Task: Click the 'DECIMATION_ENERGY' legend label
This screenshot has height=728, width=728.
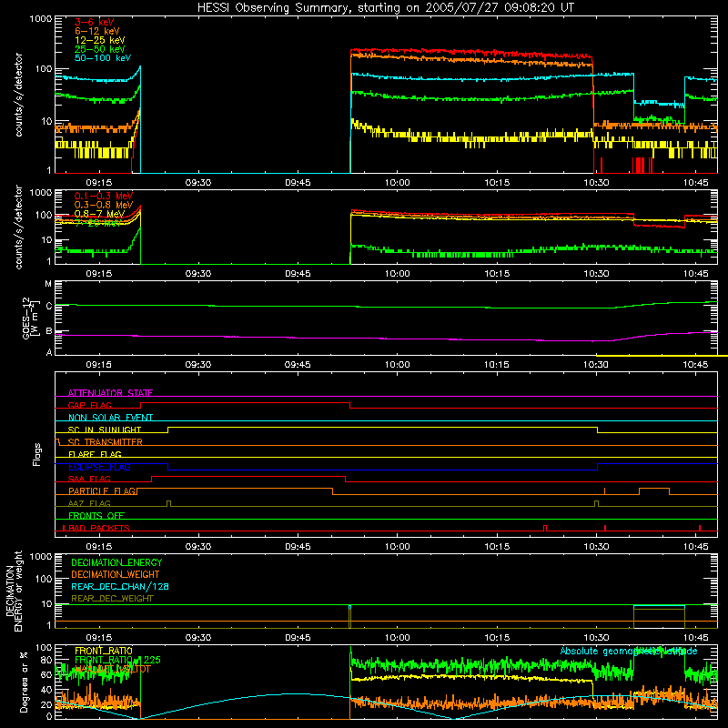Action: tap(116, 562)
